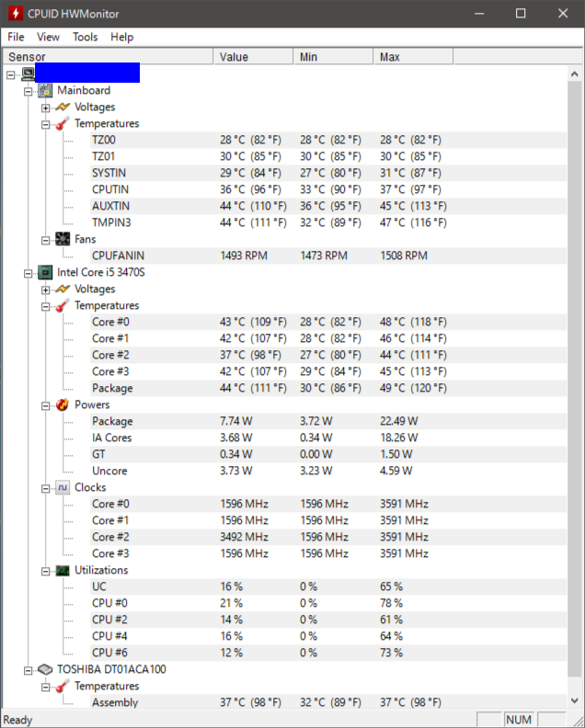Select the CPU #6 utilization row
Screen dimensions: 585x728
328,653
